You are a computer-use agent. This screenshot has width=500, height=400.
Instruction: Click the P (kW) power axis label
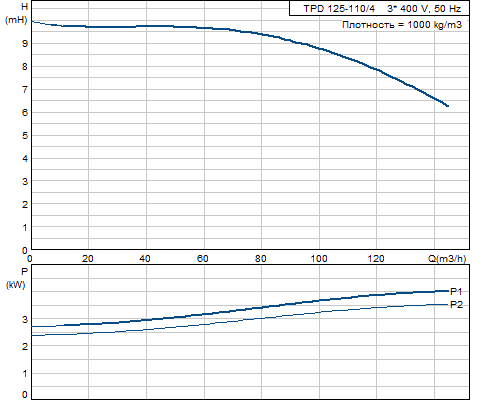tap(16, 278)
